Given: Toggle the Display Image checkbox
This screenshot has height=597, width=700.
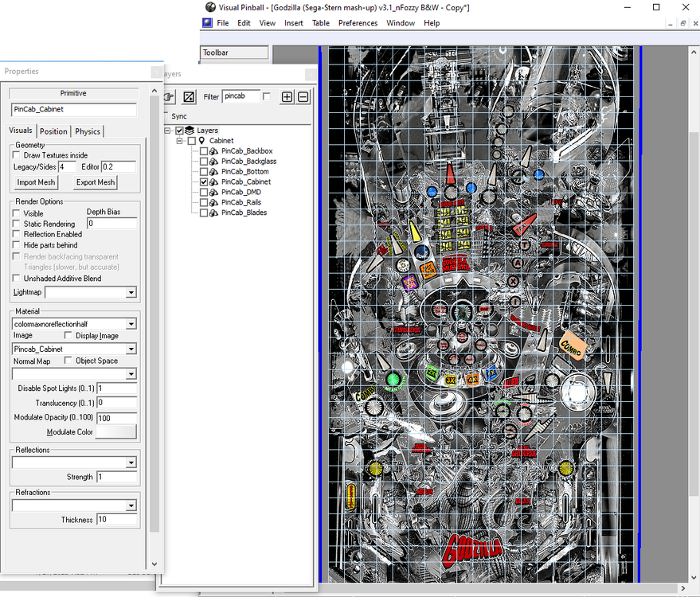Looking at the screenshot, I should [x=68, y=335].
